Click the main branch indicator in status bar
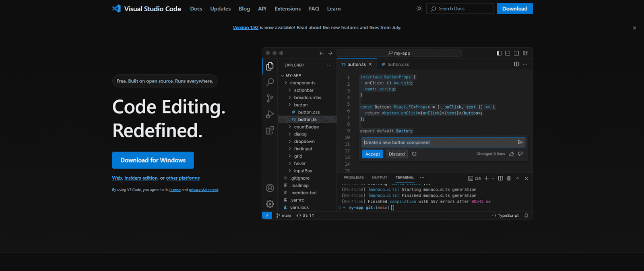 pyautogui.click(x=284, y=216)
